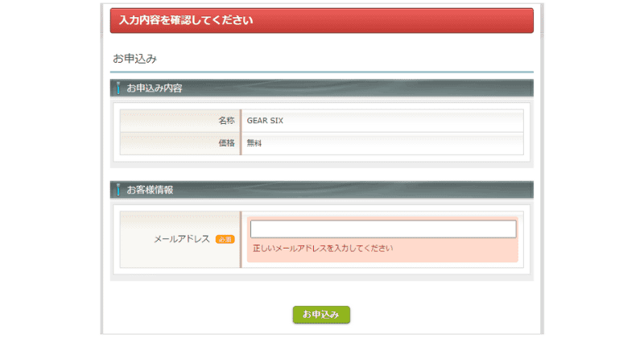The width and height of the screenshot is (644, 338).
Task: Click the お申込み page heading
Action: [x=134, y=59]
